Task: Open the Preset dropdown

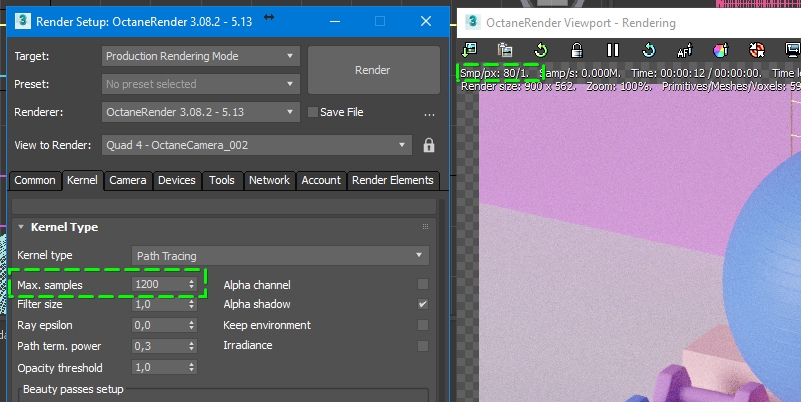Action: tap(200, 84)
